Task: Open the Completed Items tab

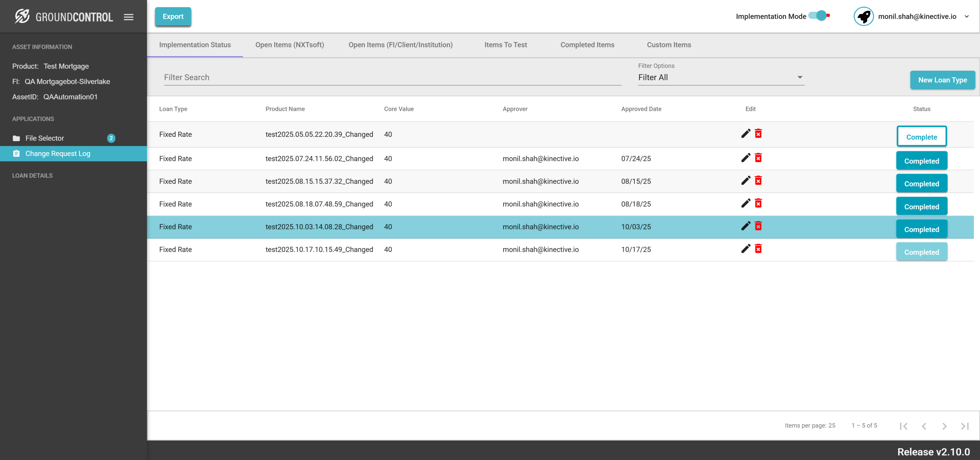Action: (587, 45)
